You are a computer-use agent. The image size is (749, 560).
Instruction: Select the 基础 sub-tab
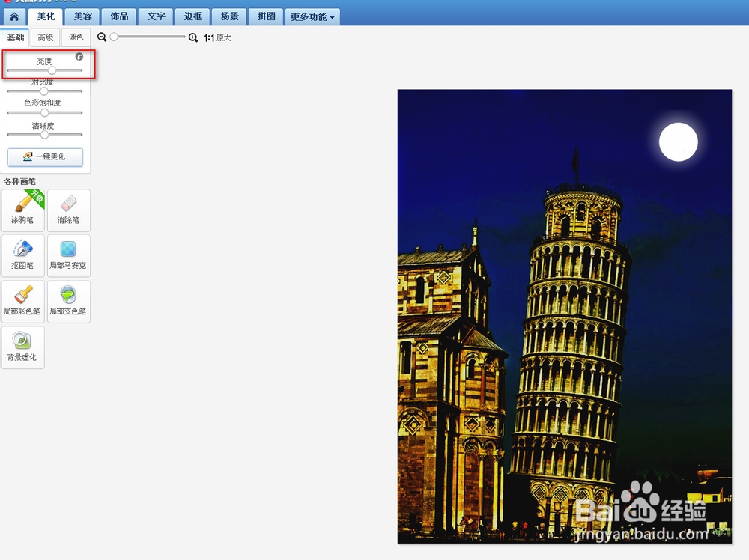point(15,37)
